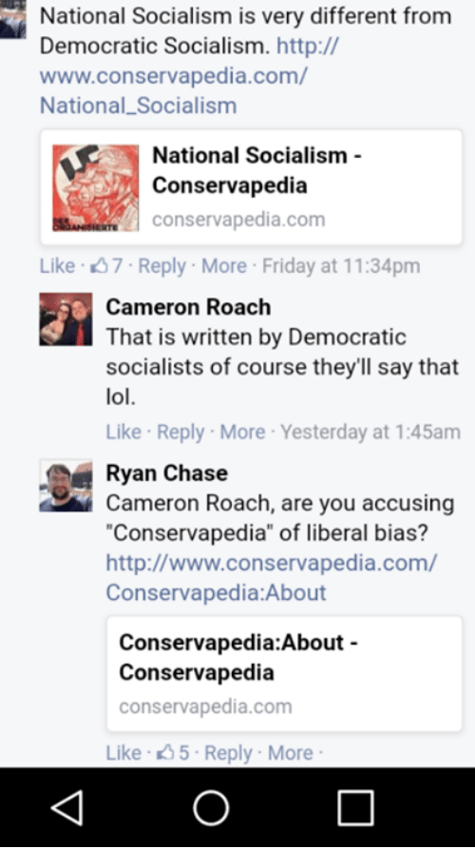Tap thumbs-up icon showing 5 likes
Viewport: 475px width, 868px height.
coord(166,752)
